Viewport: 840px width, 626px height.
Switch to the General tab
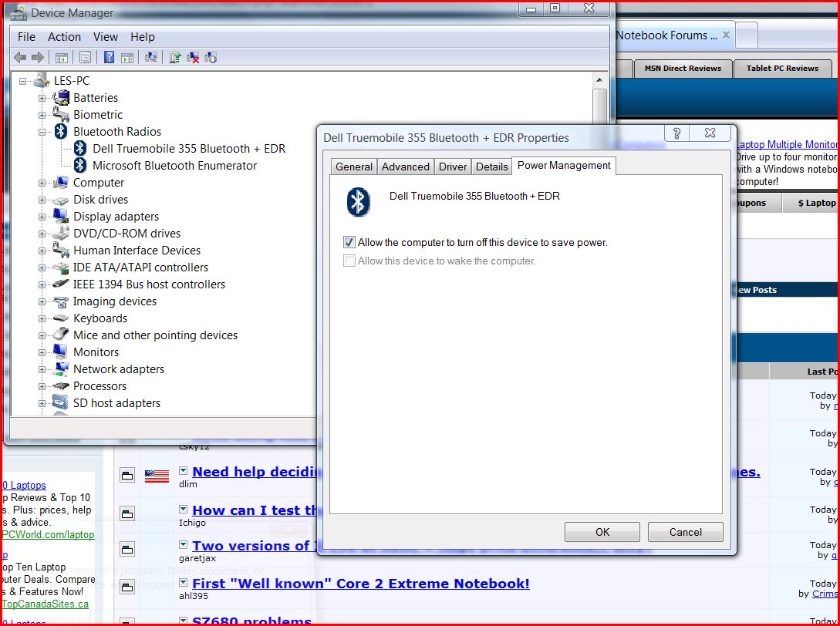point(353,167)
